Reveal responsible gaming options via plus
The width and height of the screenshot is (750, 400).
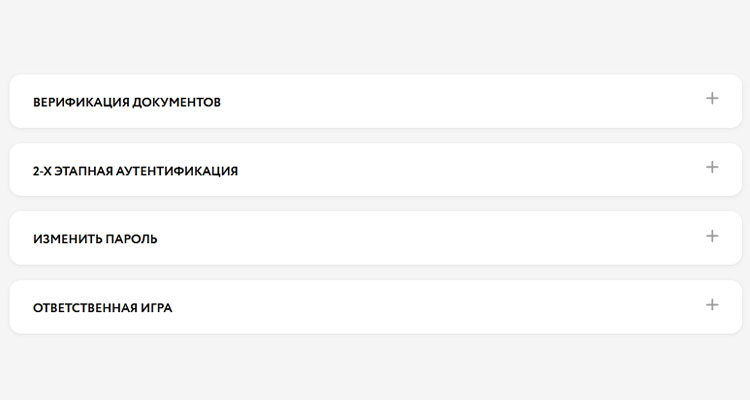click(712, 305)
